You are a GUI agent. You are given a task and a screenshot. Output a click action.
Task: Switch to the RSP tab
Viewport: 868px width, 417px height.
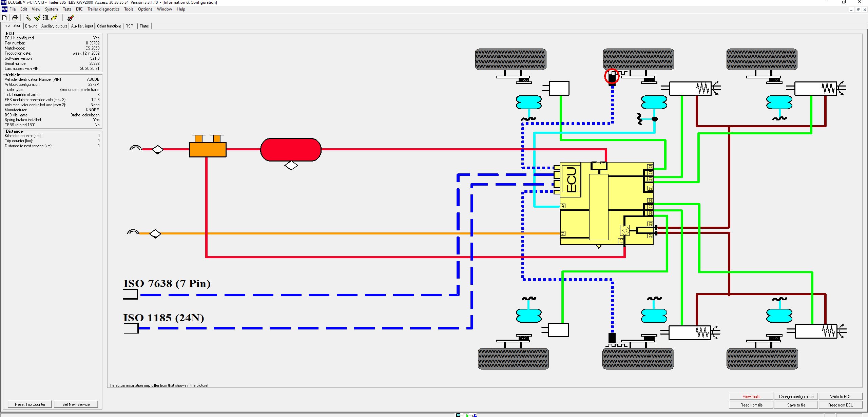(129, 26)
